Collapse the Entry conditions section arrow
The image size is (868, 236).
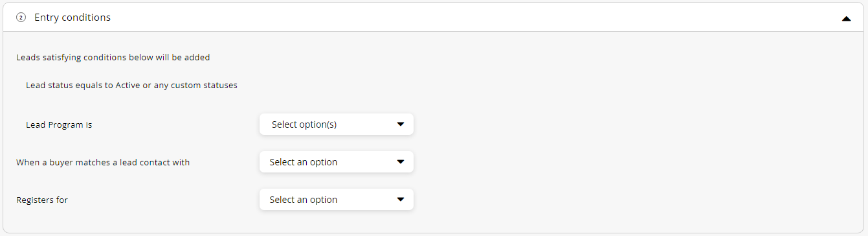(x=846, y=19)
